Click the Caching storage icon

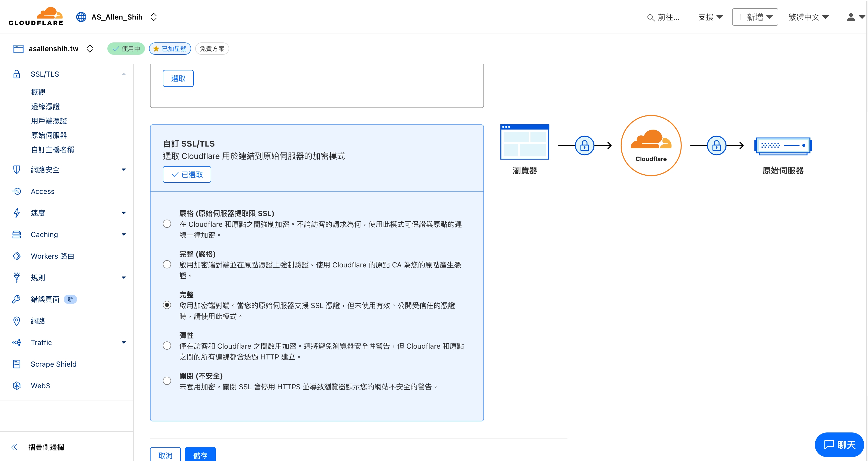16,234
